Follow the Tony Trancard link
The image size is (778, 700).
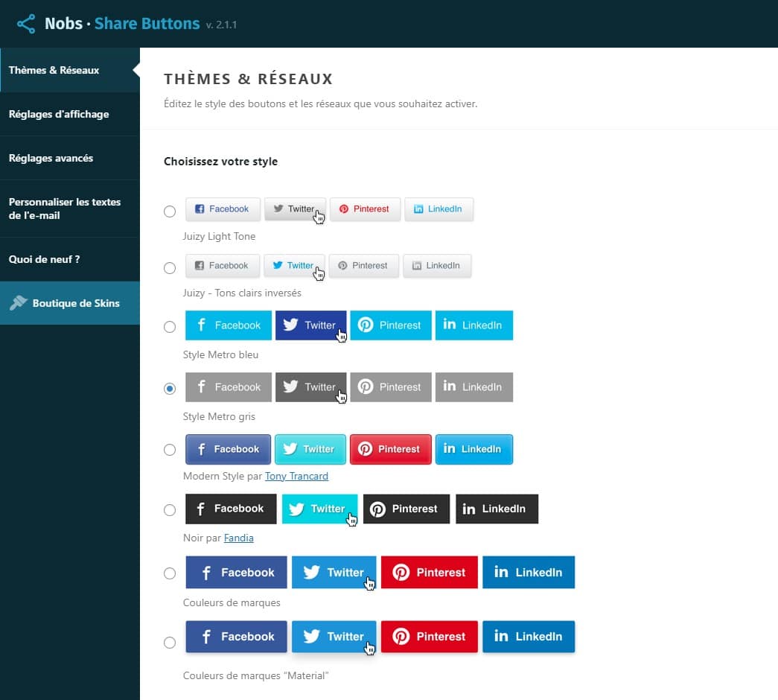coord(296,476)
